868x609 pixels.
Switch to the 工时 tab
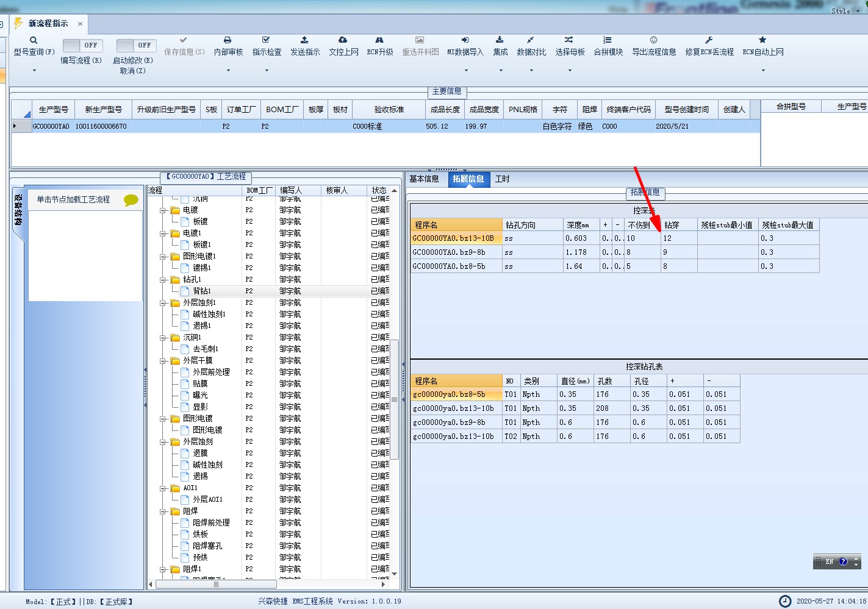click(x=502, y=179)
